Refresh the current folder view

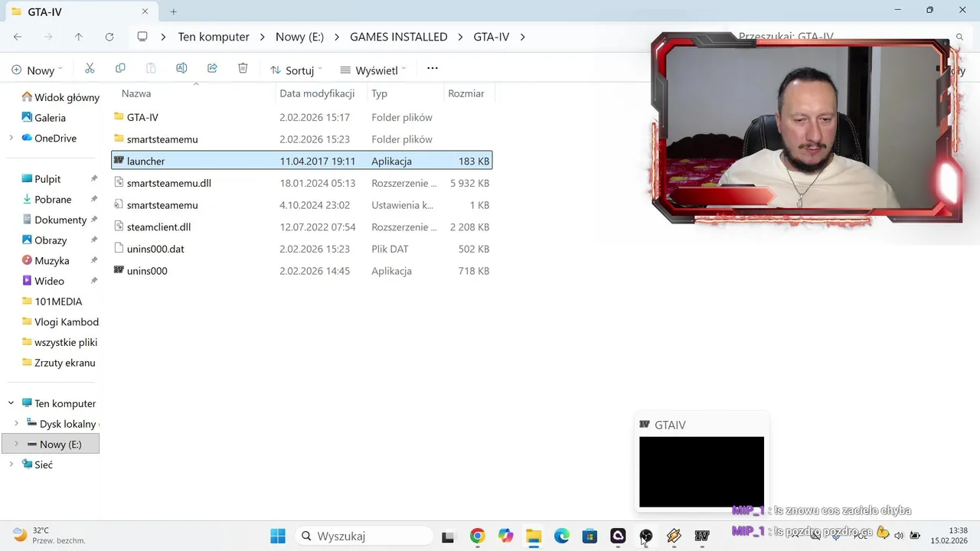coord(109,37)
